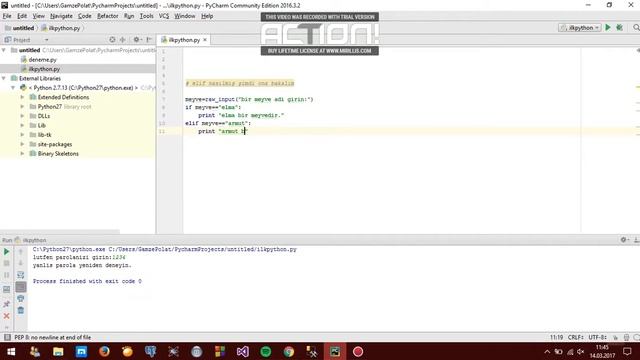
Task: Open the ilkpython run configuration dropdown
Action: coord(580,28)
